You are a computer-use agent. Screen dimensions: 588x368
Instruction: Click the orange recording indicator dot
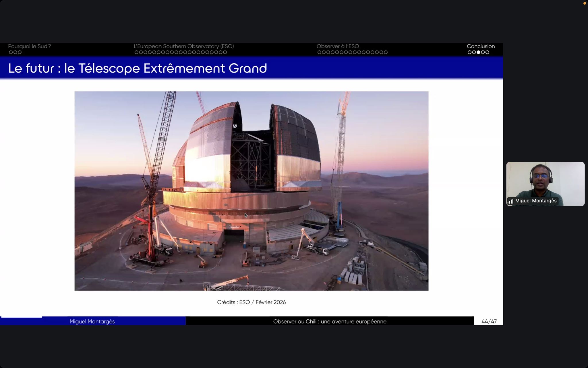tap(585, 3)
